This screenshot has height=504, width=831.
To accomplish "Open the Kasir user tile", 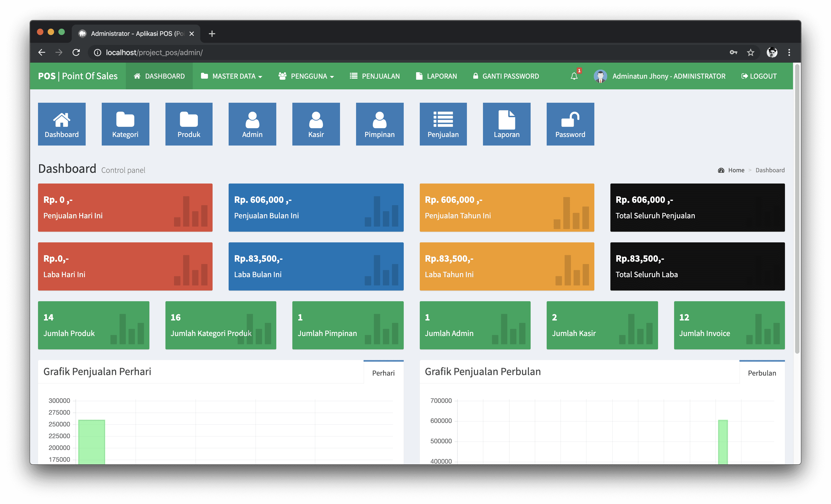I will coord(316,124).
